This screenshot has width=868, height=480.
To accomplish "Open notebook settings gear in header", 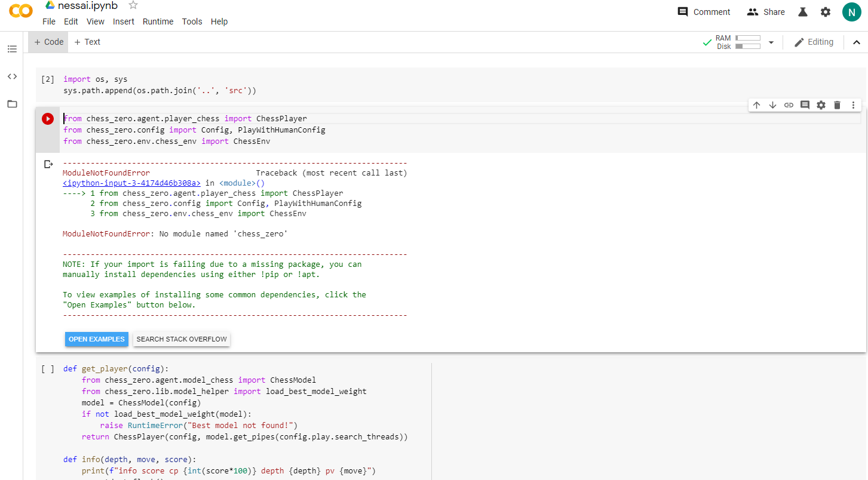I will [826, 12].
